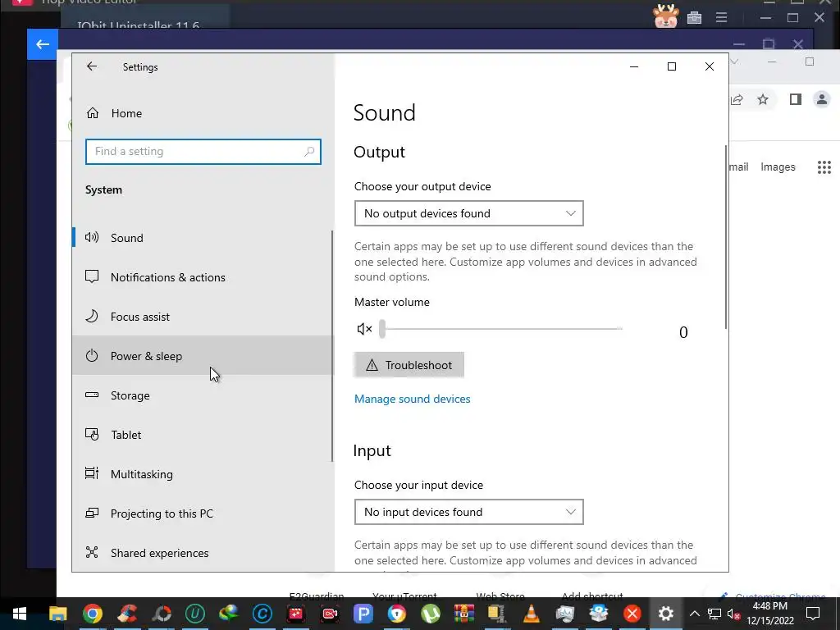
Task: Open Internet Download Manager taskbar icon
Action: tap(229, 614)
